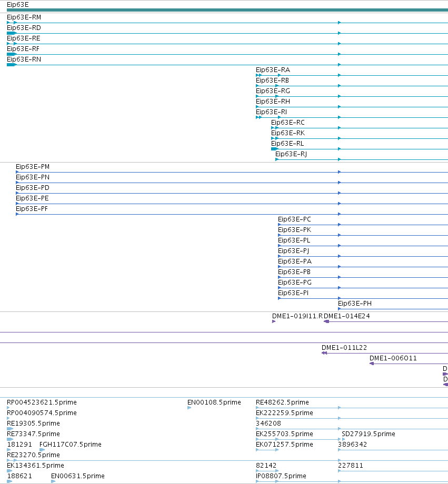Select the 346208 feature

[x=268, y=423]
